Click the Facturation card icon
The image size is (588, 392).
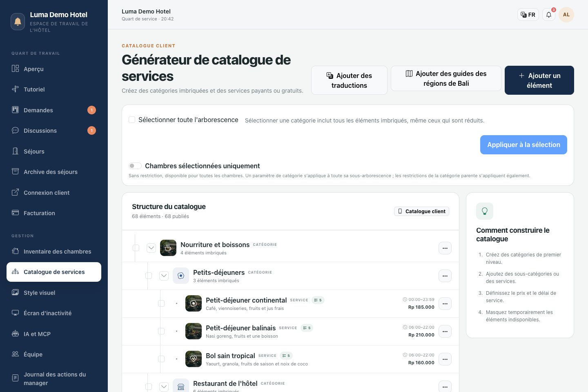coord(15,213)
